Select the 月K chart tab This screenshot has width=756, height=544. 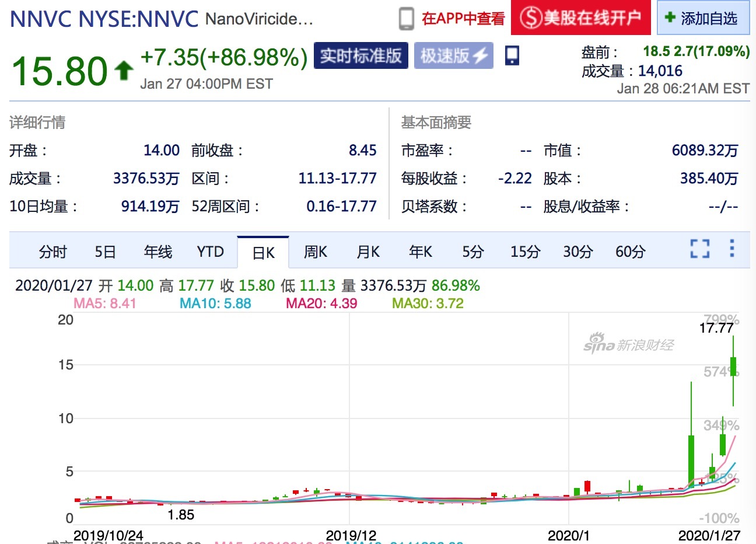(x=368, y=252)
